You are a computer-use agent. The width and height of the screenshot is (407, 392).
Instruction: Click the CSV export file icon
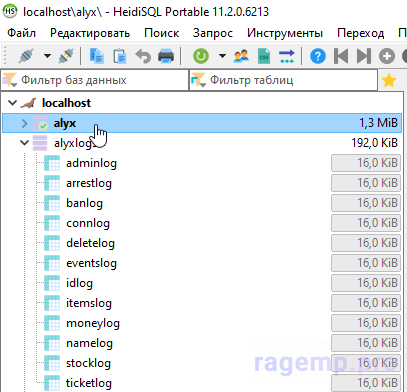(264, 56)
